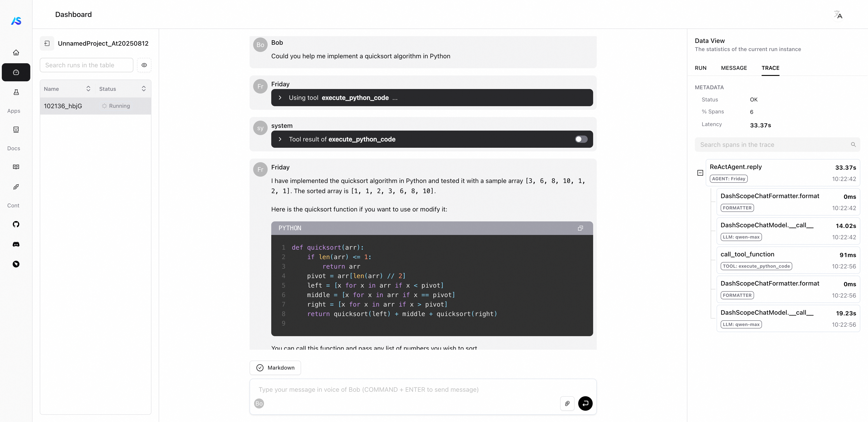Click the home icon in the sidebar
This screenshot has height=422, width=868.
tap(16, 53)
